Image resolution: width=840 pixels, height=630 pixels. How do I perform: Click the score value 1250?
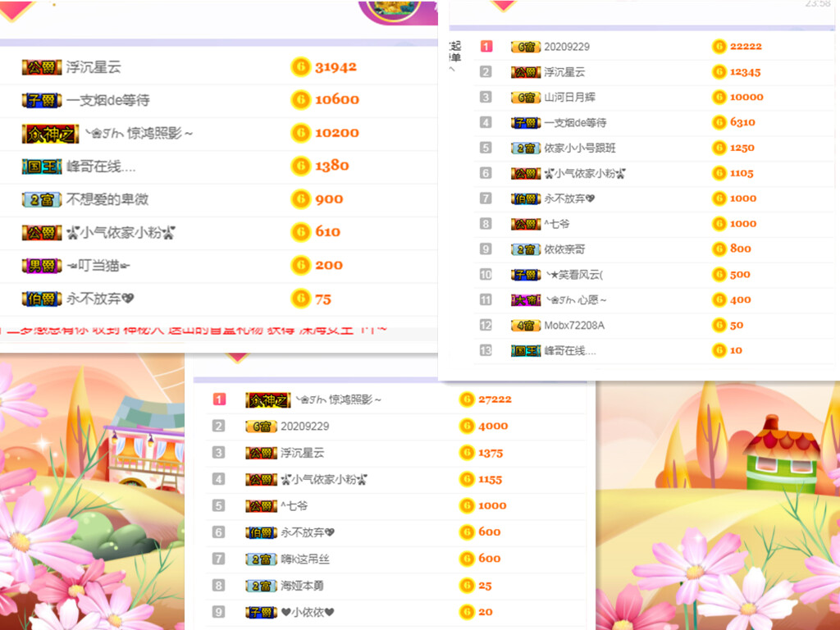click(x=742, y=148)
